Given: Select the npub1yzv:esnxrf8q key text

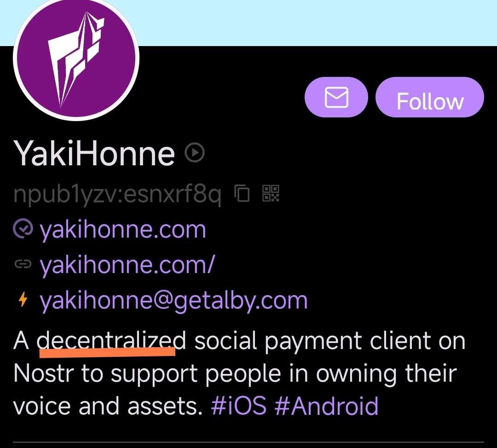Looking at the screenshot, I should point(117,194).
